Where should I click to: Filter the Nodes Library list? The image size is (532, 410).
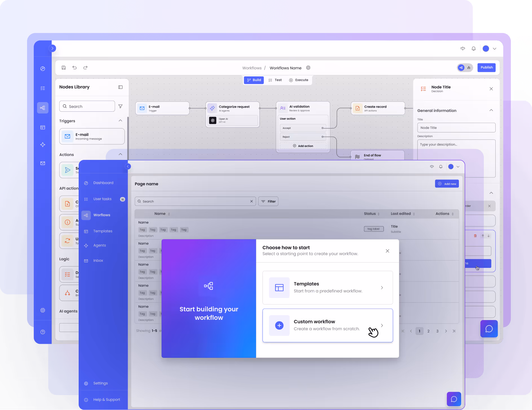tap(120, 106)
